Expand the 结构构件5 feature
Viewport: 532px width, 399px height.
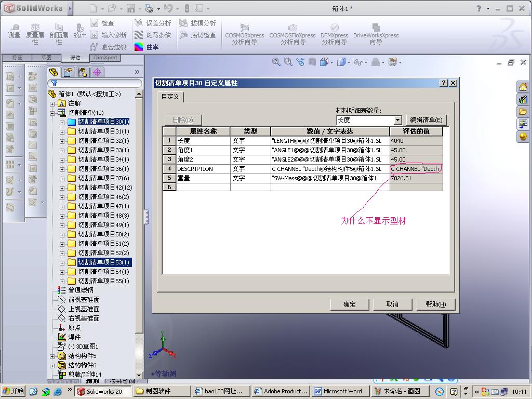52,356
